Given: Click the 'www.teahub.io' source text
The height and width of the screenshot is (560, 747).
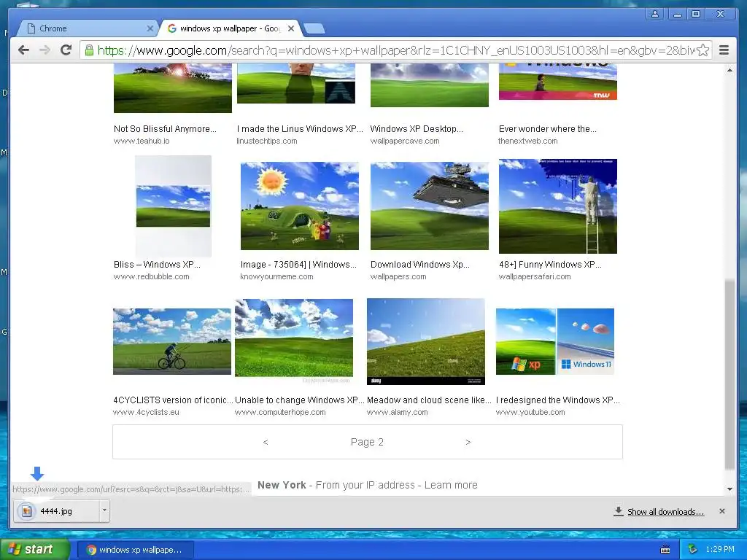Looking at the screenshot, I should pos(142,141).
